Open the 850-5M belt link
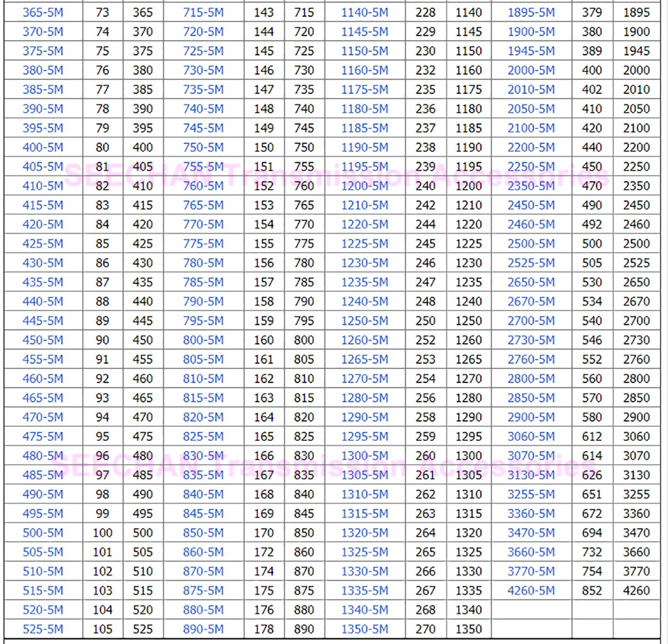 pos(203,533)
